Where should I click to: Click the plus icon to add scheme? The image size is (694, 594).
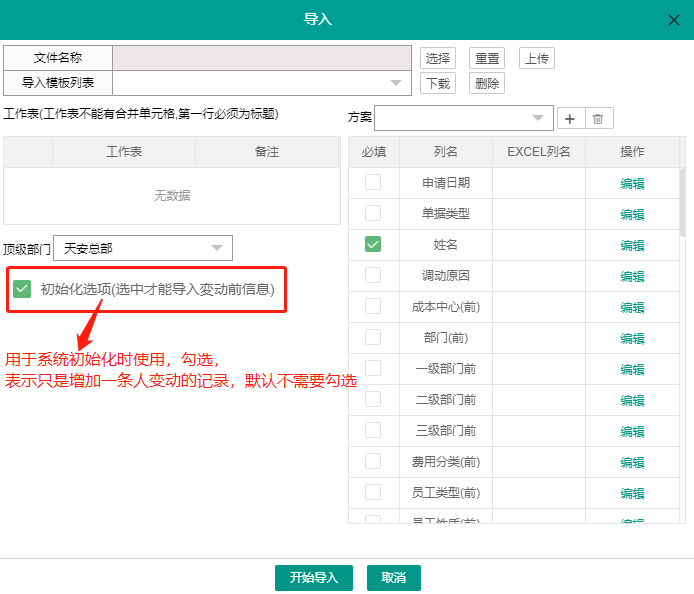coord(570,119)
